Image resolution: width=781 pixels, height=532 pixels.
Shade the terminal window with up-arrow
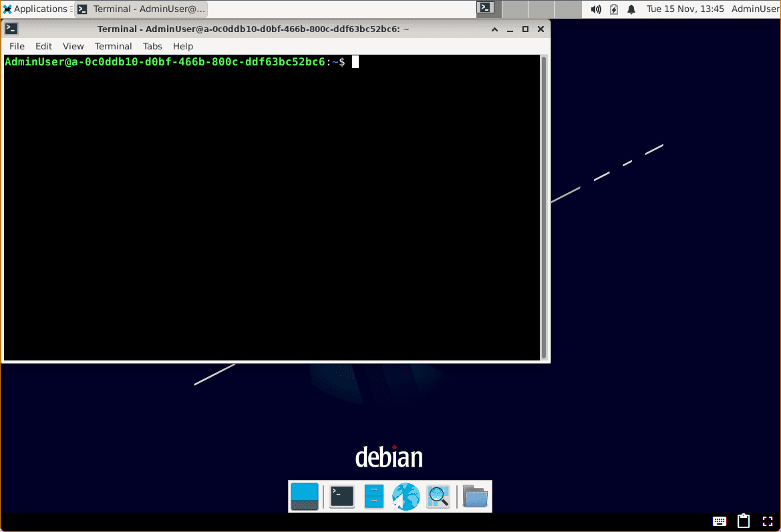coord(494,29)
